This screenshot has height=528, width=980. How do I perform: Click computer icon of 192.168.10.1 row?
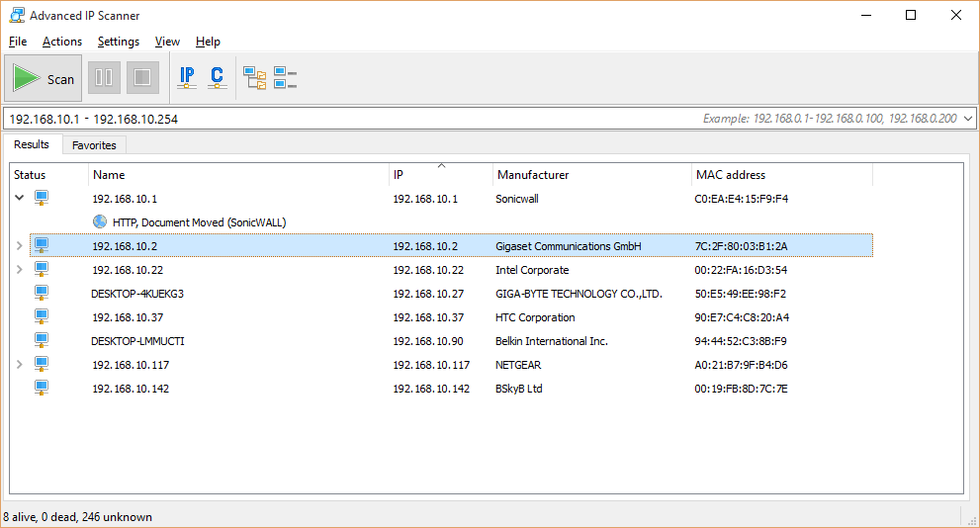[x=42, y=198]
